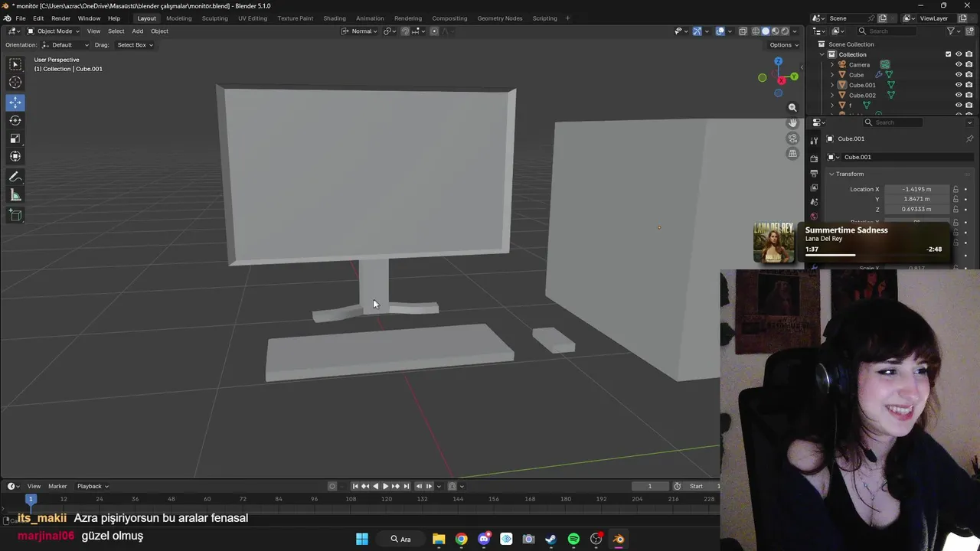Viewport: 980px width, 551px height.
Task: Expand the Cube.002 tree item
Action: click(x=832, y=95)
